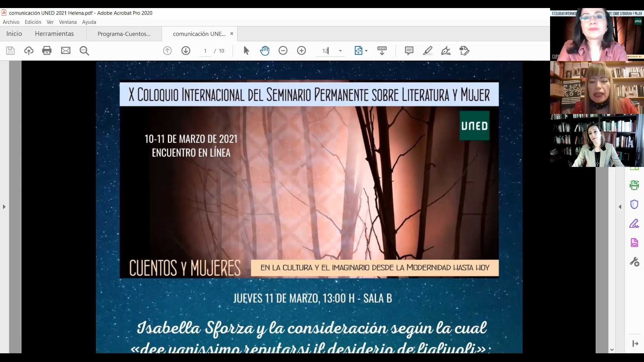This screenshot has height=362, width=644.
Task: Open the Find text magnifier tool
Action: pos(84,51)
